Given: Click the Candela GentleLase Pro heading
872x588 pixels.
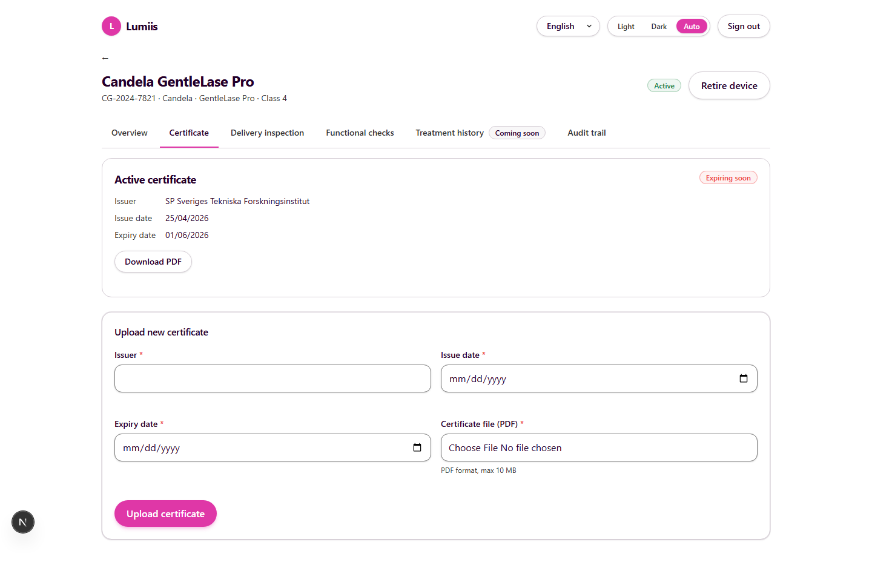Looking at the screenshot, I should [x=178, y=82].
